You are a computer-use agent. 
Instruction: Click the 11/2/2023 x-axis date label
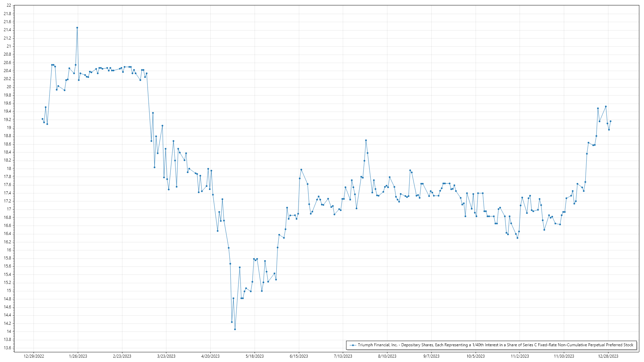coord(520,356)
